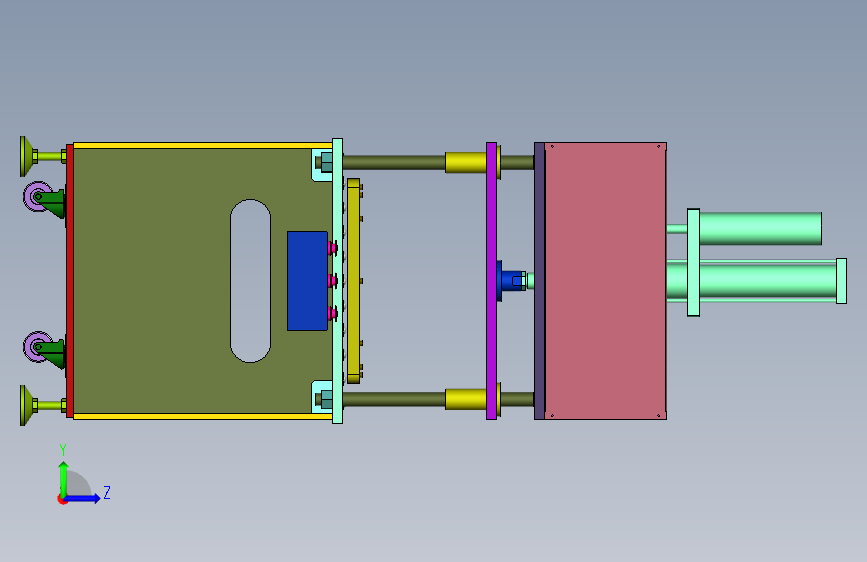867x562 pixels.
Task: Pick the upper leveling foot pad
Action: pos(26,157)
